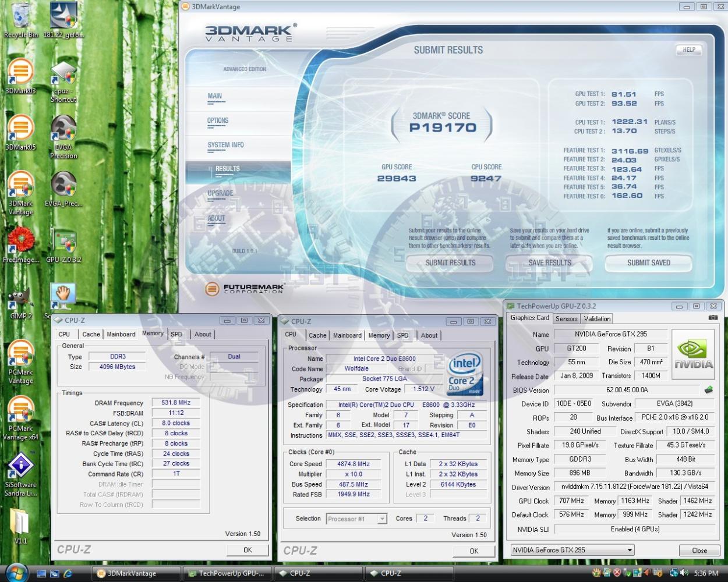Launch the SiSoftware Sandra desktop shortcut
The width and height of the screenshot is (728, 582).
pos(20,475)
